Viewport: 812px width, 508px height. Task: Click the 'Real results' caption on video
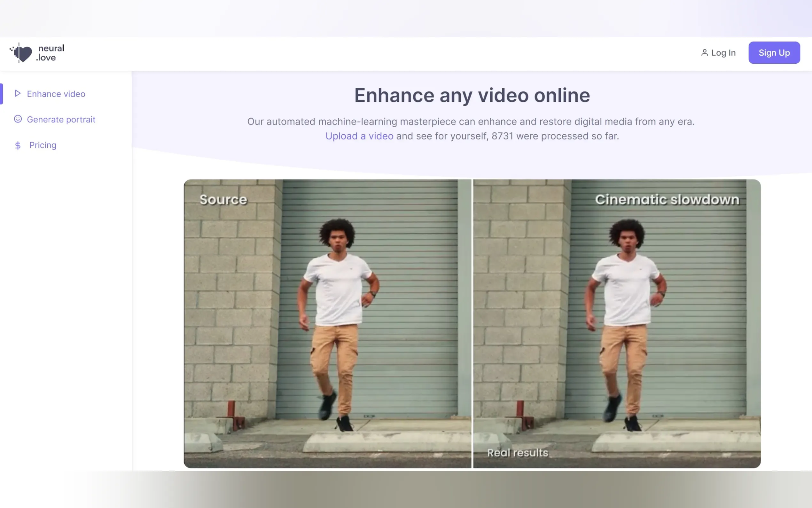[517, 453]
